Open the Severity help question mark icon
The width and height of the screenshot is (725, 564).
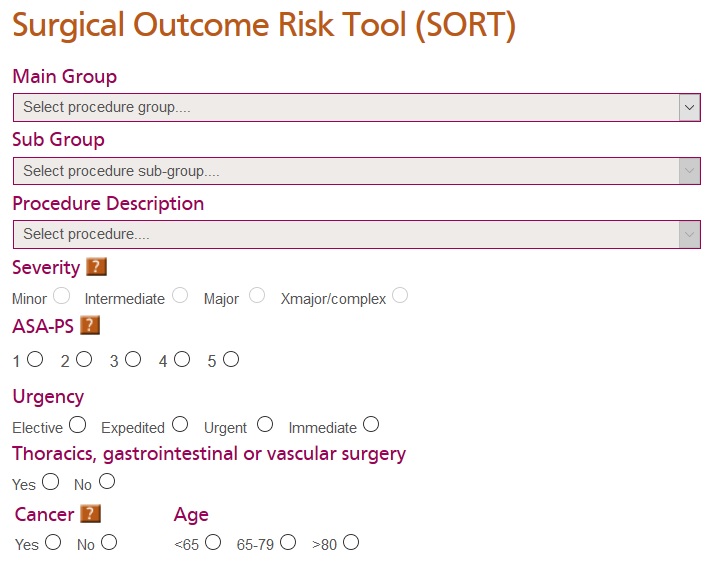click(x=97, y=267)
